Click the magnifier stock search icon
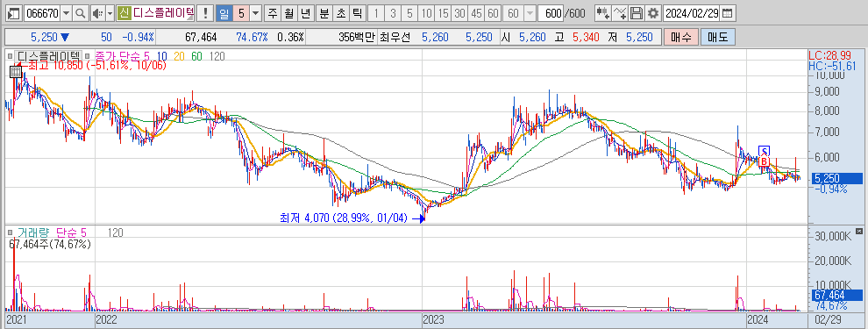 [x=81, y=13]
